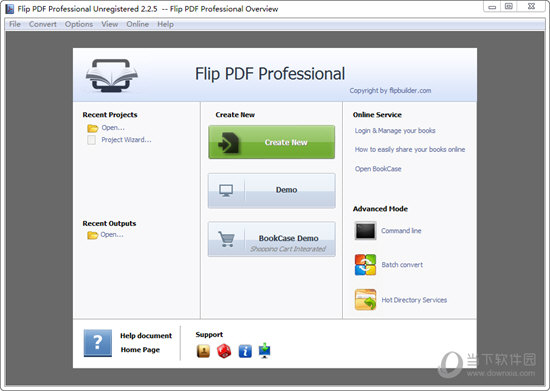Click Open... link under Recent Projects
The image size is (550, 391).
pyautogui.click(x=113, y=128)
